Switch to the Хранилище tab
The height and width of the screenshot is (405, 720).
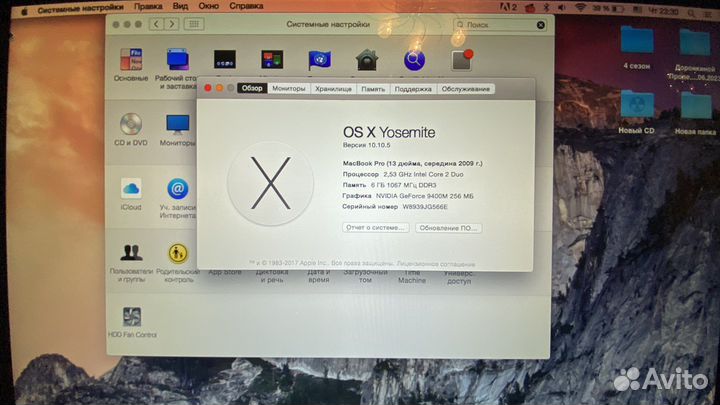[x=333, y=89]
